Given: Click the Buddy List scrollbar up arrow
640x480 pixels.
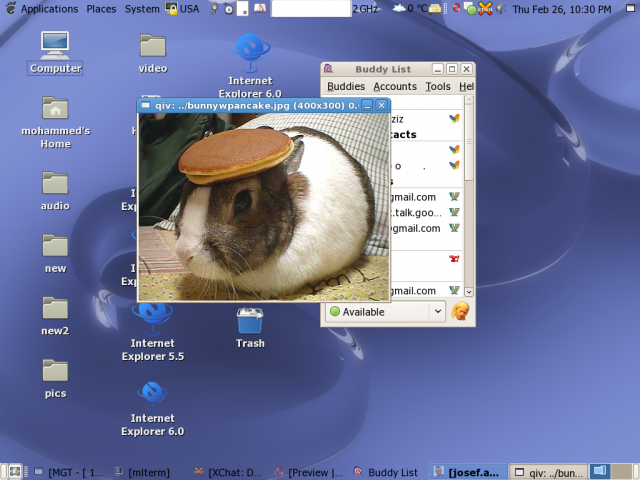Looking at the screenshot, I should (469, 100).
